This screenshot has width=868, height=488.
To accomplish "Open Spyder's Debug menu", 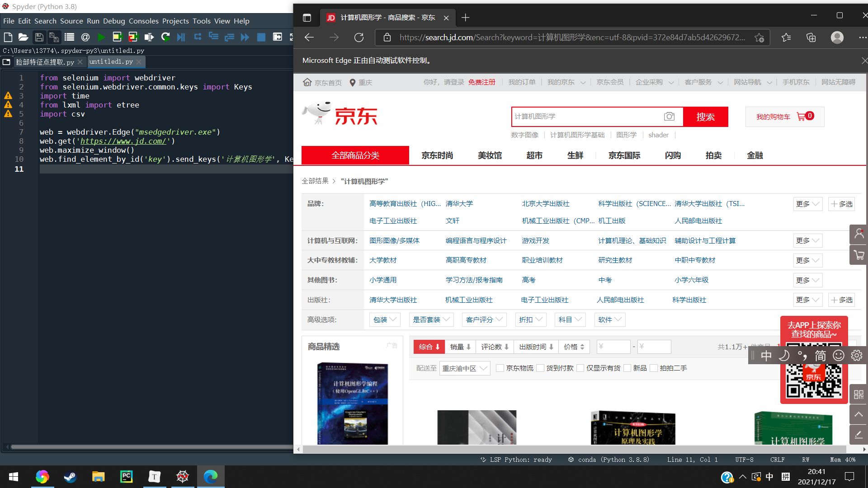I will [x=114, y=21].
